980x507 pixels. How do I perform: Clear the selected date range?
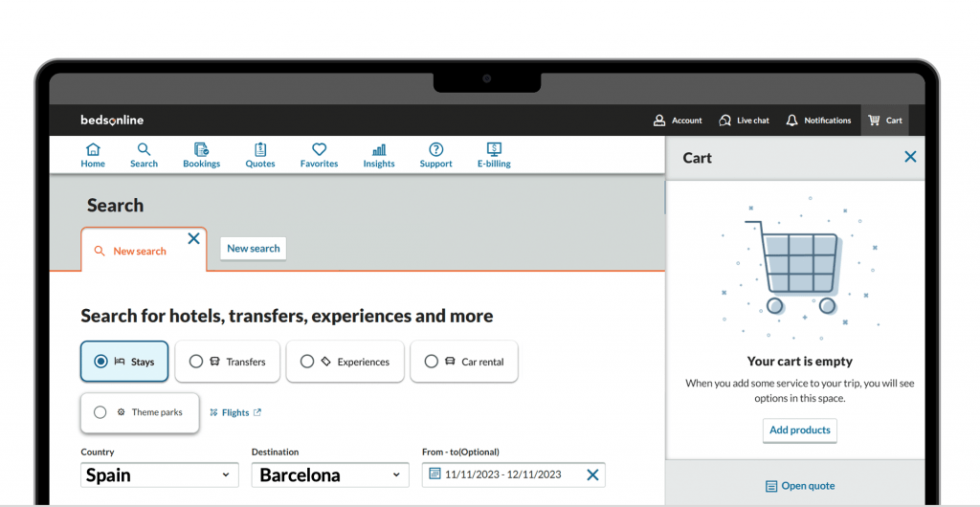pos(592,474)
